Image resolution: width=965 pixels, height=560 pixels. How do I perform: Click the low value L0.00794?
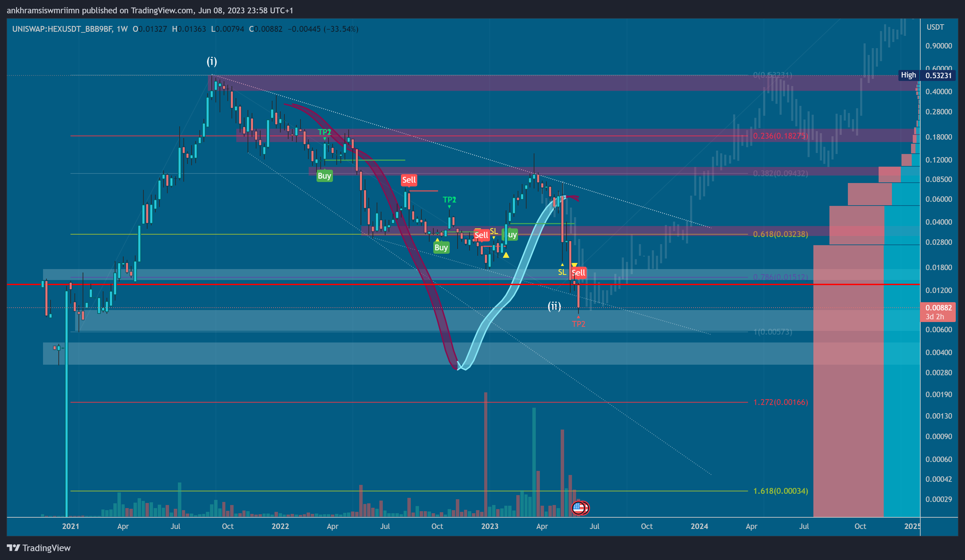(227, 29)
